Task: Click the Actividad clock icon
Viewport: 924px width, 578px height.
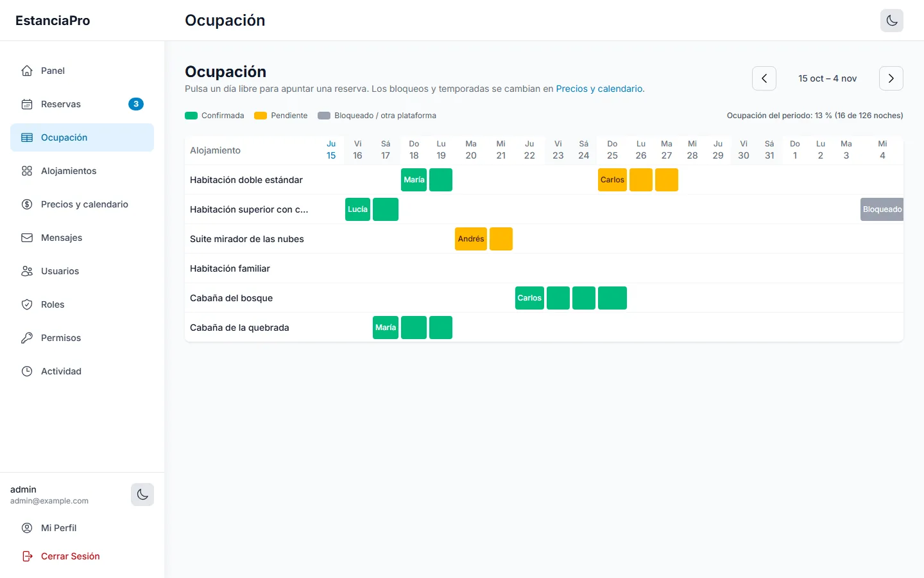Action: click(27, 371)
